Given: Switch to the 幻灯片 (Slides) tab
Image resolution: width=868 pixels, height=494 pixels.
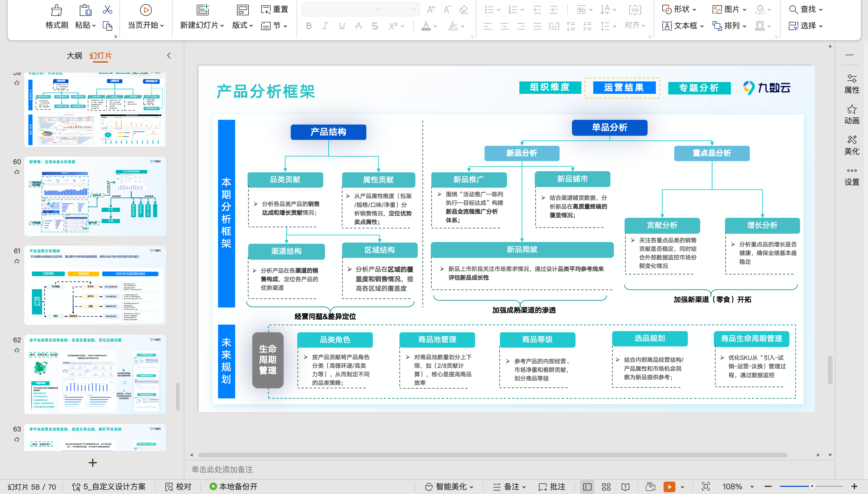Looking at the screenshot, I should click(x=100, y=55).
